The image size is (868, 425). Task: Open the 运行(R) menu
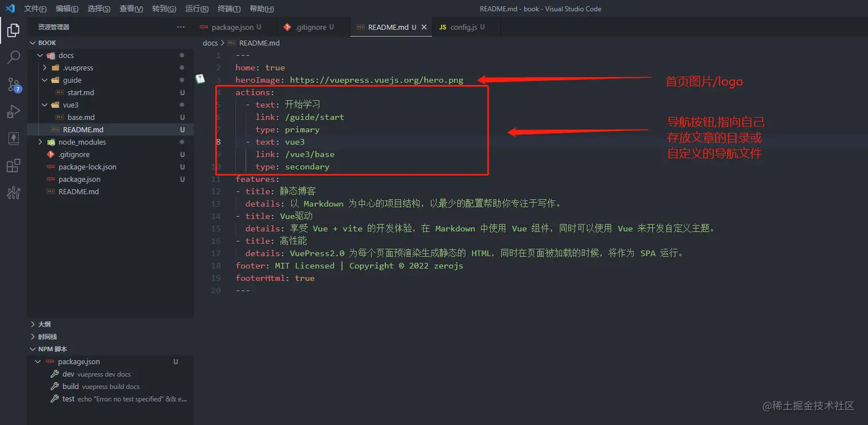[x=197, y=9]
